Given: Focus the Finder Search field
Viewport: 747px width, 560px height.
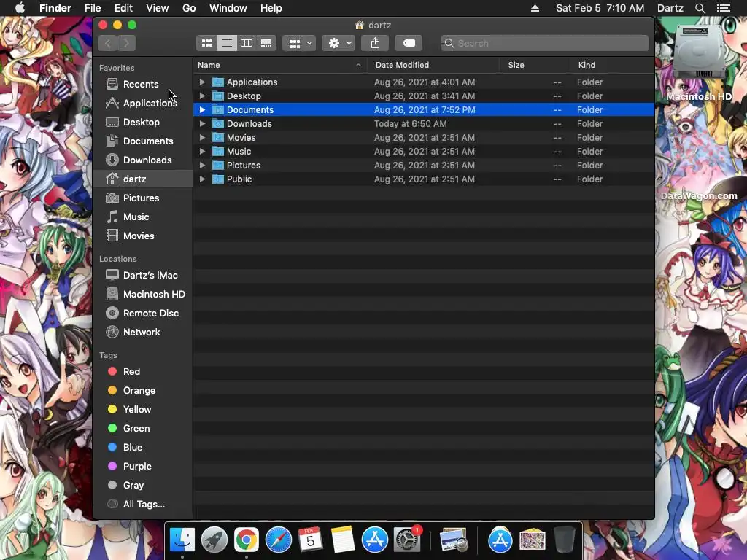Looking at the screenshot, I should (x=544, y=43).
